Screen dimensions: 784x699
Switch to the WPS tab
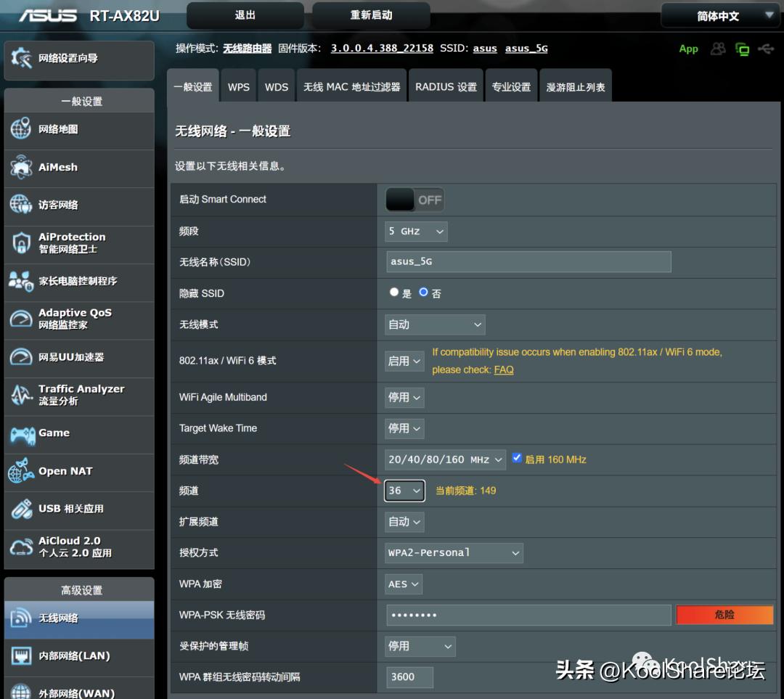[x=239, y=86]
